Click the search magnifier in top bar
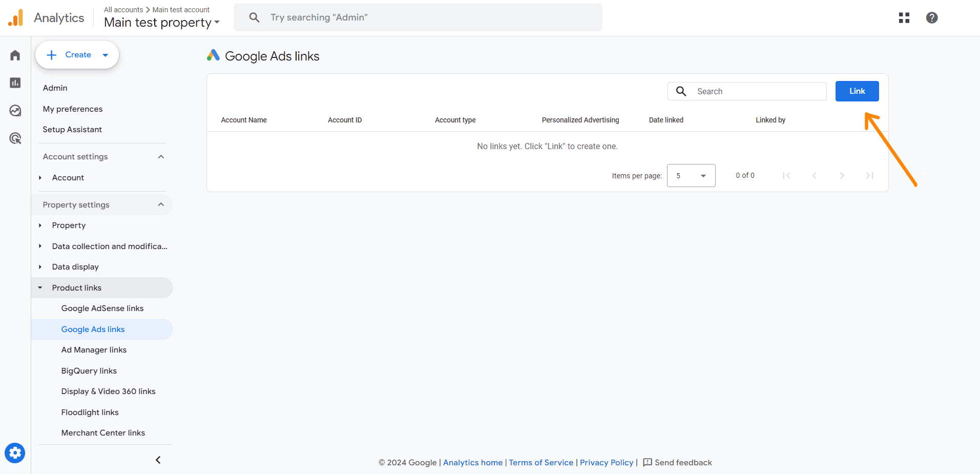This screenshot has height=474, width=980. [x=254, y=17]
